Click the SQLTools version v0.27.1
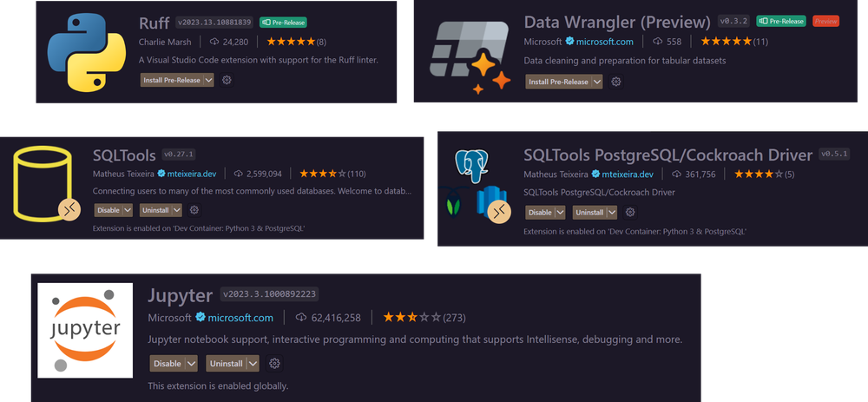 [178, 155]
